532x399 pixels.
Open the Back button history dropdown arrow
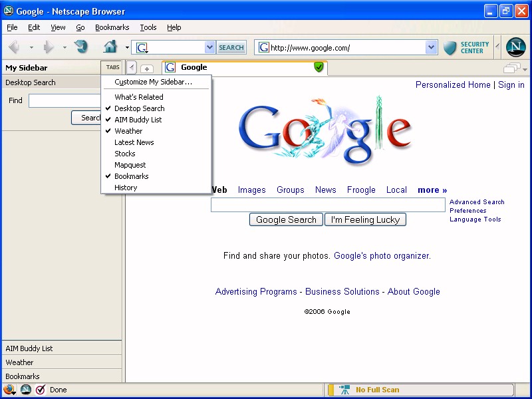tap(31, 47)
